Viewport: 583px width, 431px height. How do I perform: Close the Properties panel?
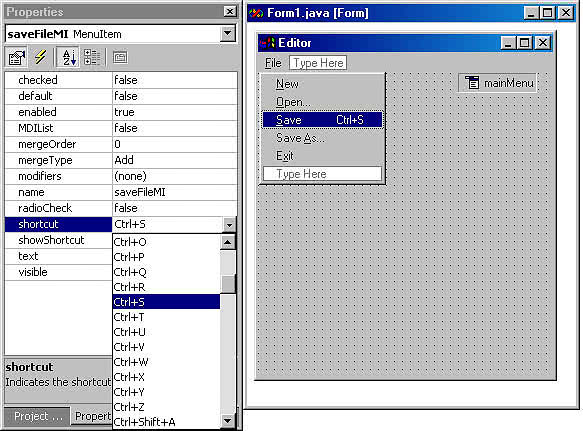230,12
